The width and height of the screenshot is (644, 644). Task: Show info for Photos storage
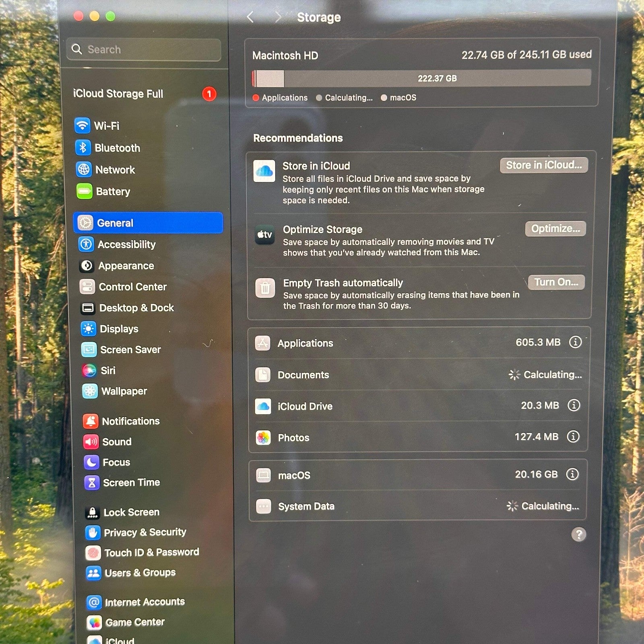pyautogui.click(x=573, y=436)
